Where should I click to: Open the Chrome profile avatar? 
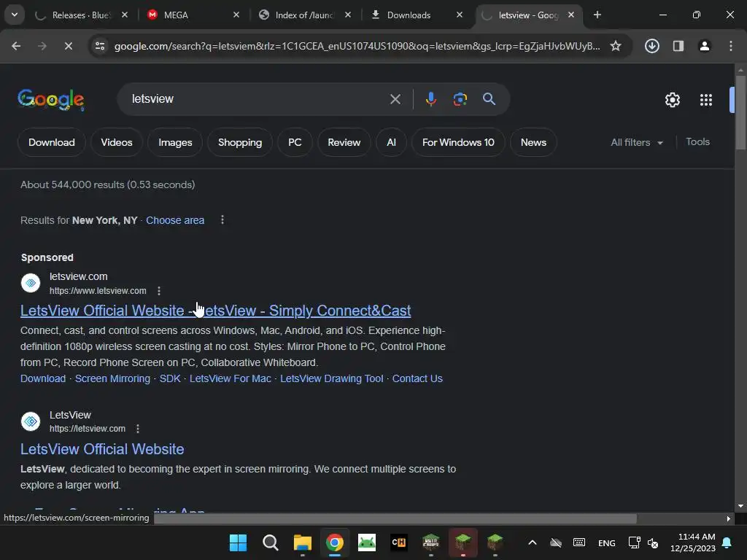pyautogui.click(x=705, y=46)
